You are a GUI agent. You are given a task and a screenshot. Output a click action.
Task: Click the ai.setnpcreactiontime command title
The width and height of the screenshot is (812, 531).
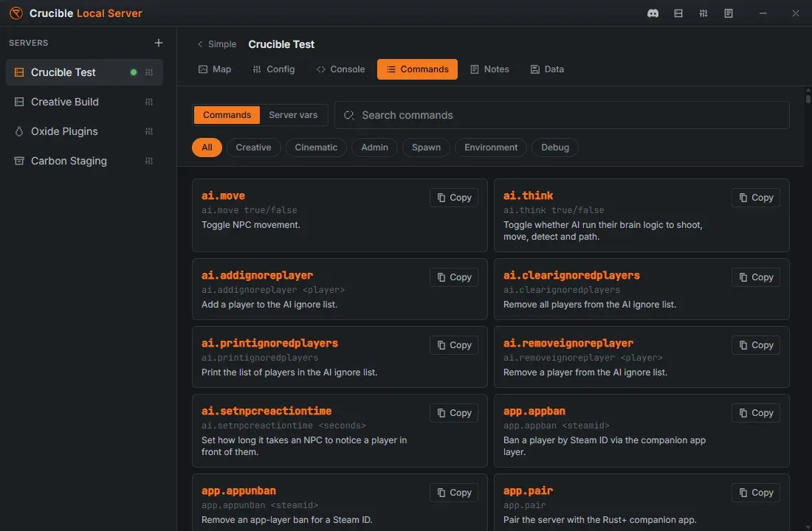(x=266, y=411)
